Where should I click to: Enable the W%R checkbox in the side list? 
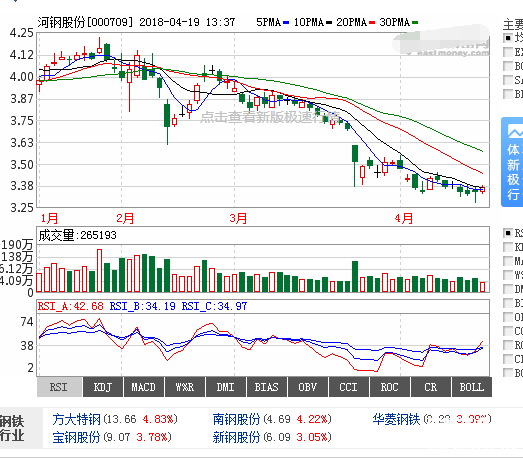tap(508, 275)
